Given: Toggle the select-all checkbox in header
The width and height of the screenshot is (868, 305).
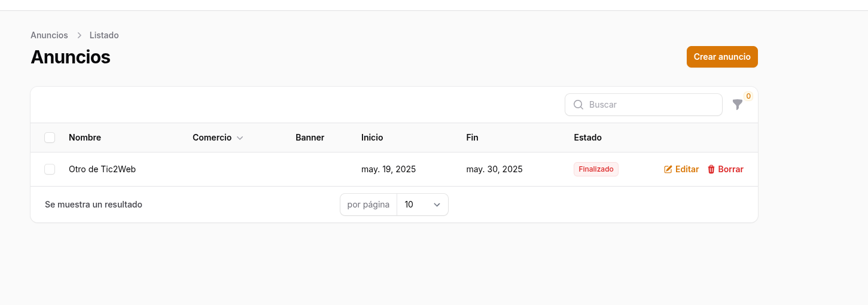Looking at the screenshot, I should tap(50, 138).
